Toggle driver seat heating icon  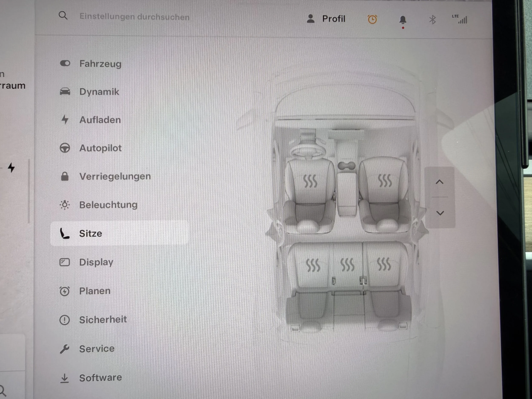pos(310,181)
